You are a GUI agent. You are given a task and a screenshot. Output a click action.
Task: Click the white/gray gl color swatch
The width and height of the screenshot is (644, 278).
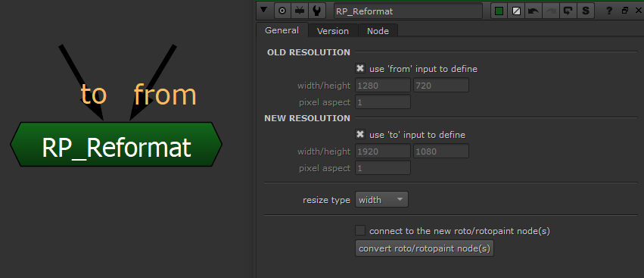pyautogui.click(x=516, y=11)
